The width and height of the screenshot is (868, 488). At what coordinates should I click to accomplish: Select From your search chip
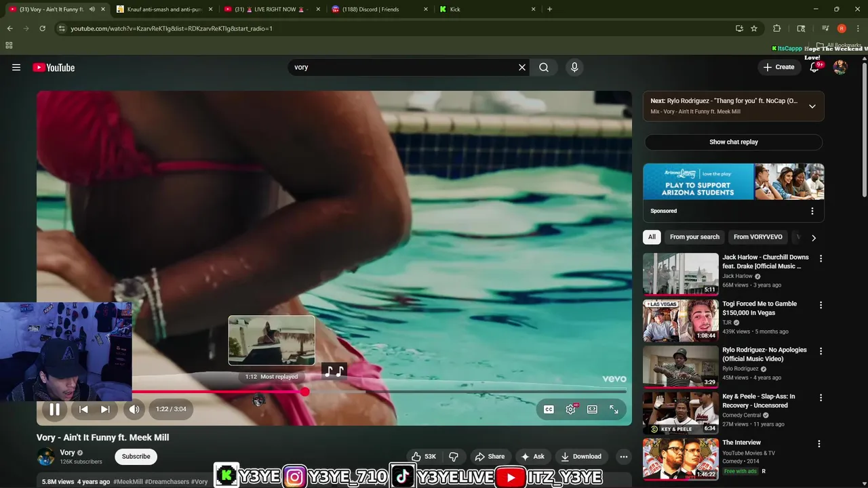694,237
